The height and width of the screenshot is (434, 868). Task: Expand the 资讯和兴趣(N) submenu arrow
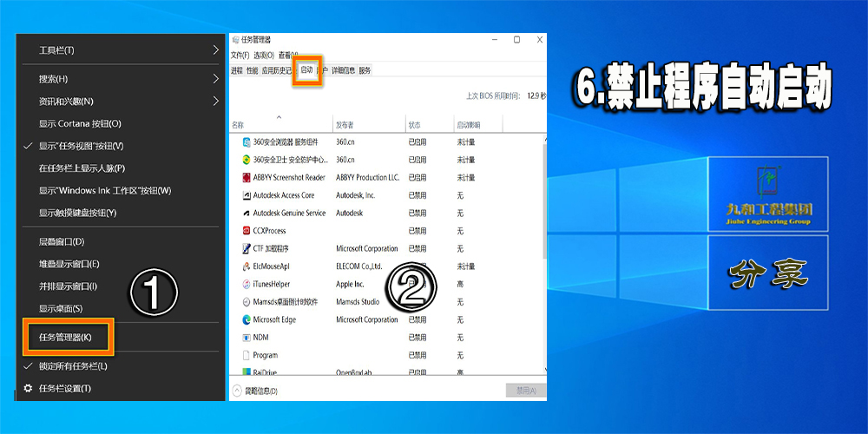point(216,102)
